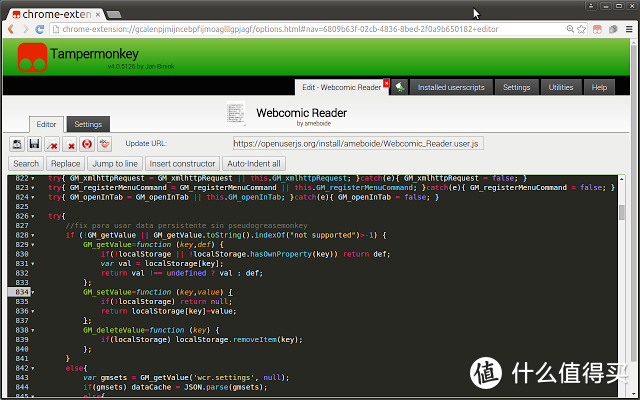Screen dimensions: 640x400
Task: Click the save-to-disk icon in editor toolbar
Action: pyautogui.click(x=17, y=144)
